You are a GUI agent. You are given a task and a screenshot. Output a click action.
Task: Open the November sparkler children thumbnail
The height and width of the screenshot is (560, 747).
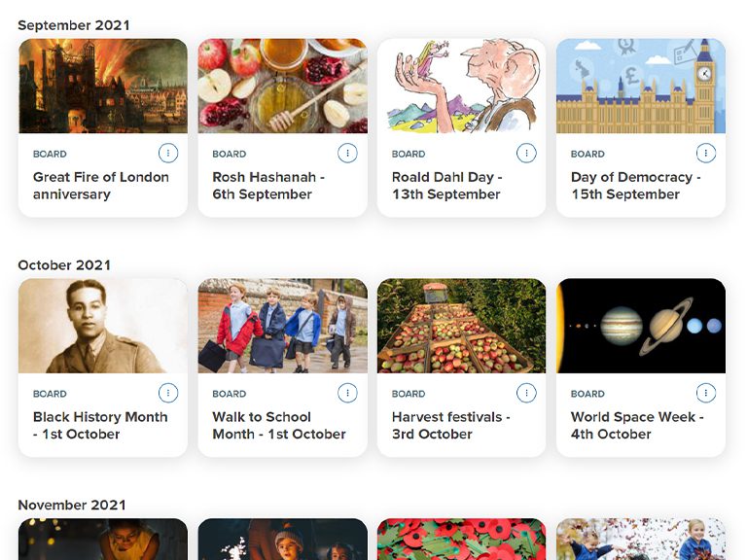pos(282,539)
